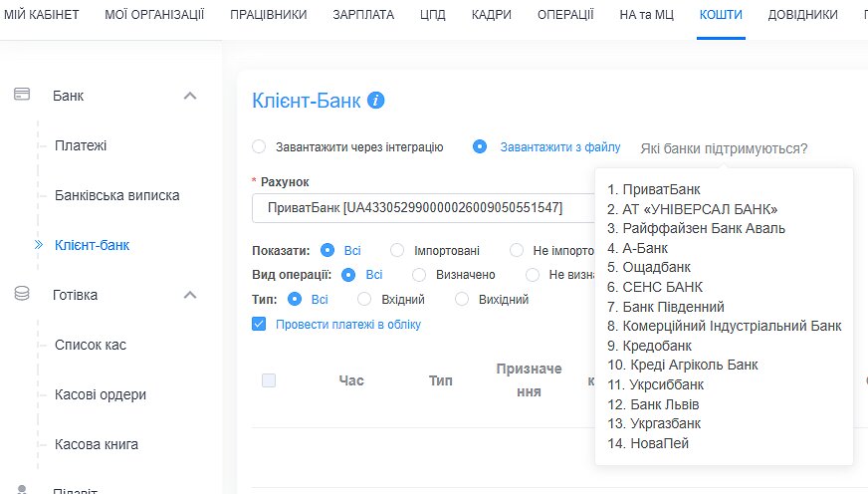
Task: Click the Час column header
Action: 351,380
